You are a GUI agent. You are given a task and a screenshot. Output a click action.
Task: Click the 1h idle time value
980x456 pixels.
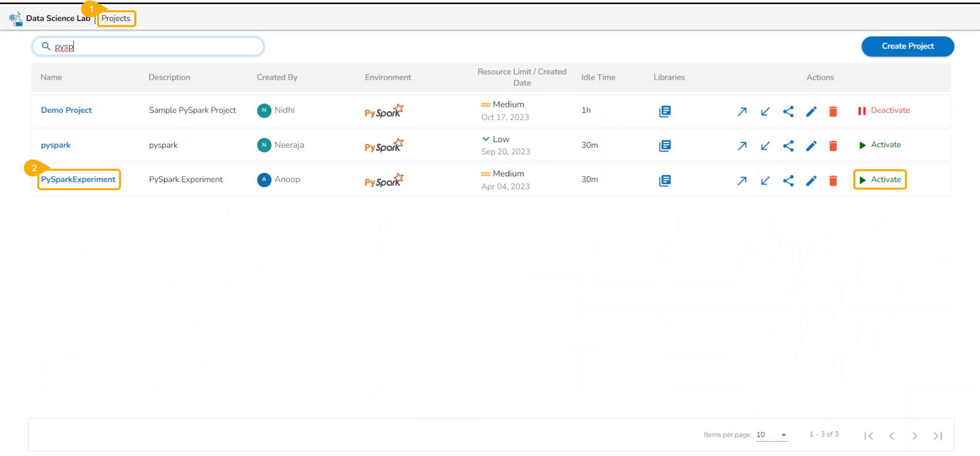pyautogui.click(x=586, y=110)
